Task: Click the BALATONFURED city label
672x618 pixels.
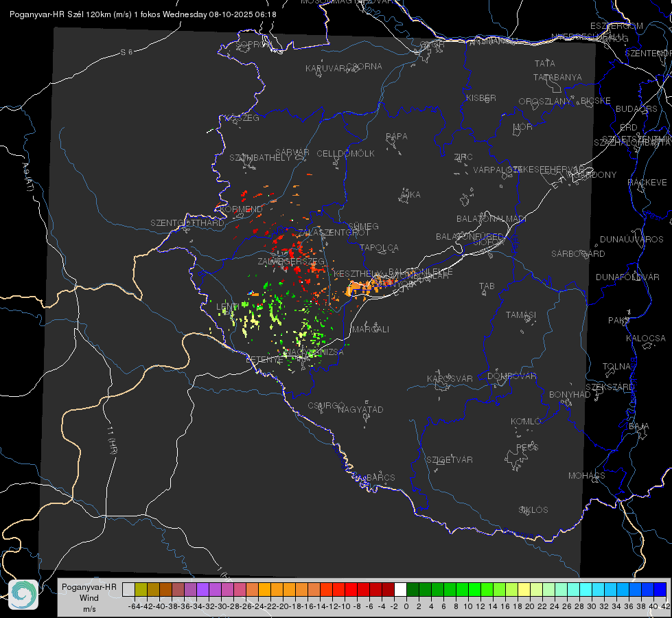Action: (x=470, y=237)
